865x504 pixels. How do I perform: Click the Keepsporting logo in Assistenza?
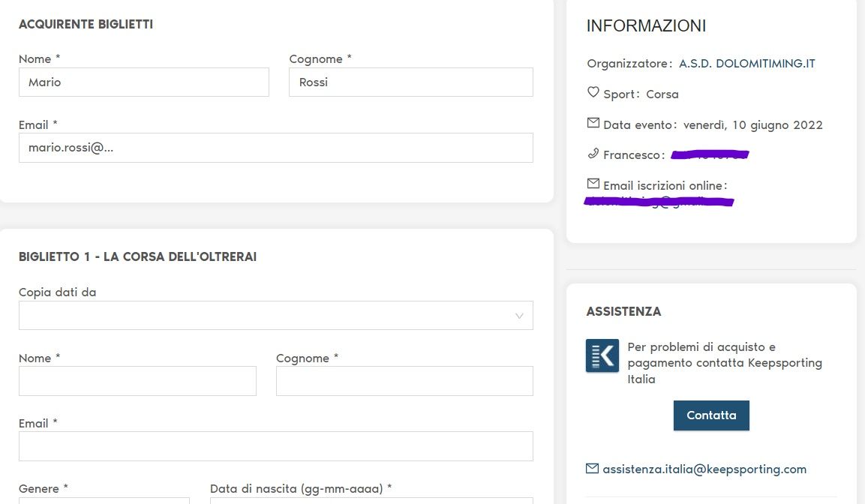[x=602, y=356]
